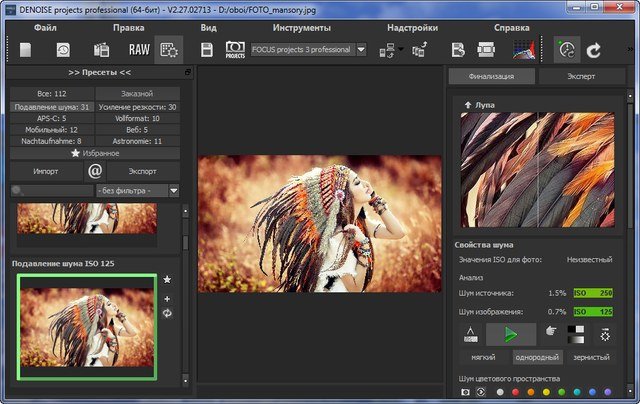Click the save floppy disk icon
This screenshot has width=640, height=404.
tap(207, 49)
